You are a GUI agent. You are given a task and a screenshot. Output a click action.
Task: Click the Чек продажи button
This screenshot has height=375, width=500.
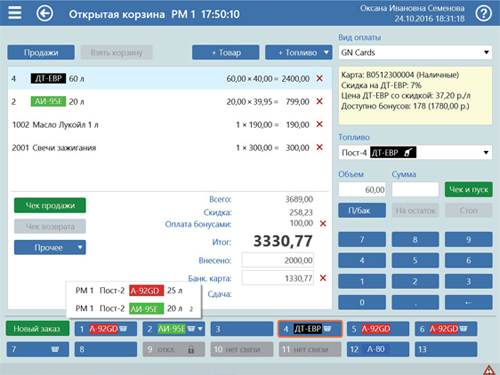tap(50, 205)
